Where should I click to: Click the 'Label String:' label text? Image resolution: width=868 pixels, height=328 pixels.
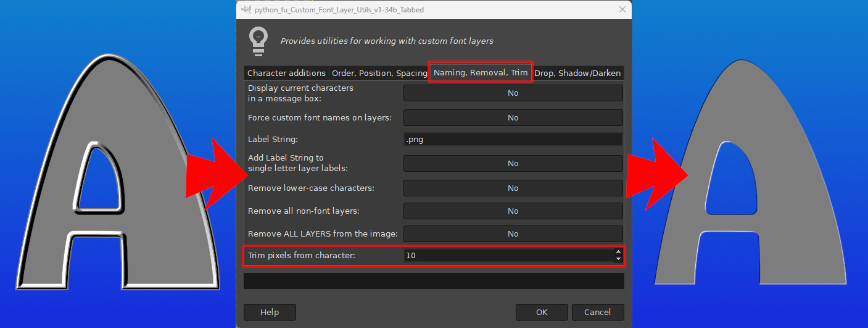(273, 140)
